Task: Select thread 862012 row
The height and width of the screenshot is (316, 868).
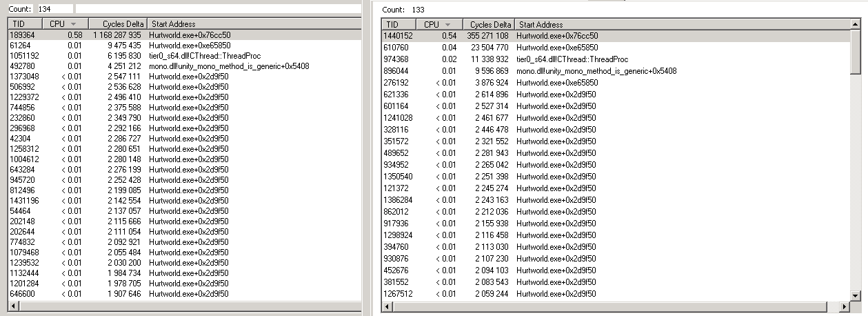Action: 615,211
